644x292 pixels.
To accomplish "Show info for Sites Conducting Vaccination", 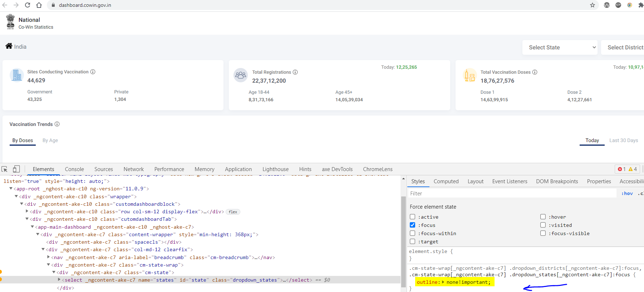I will click(93, 72).
